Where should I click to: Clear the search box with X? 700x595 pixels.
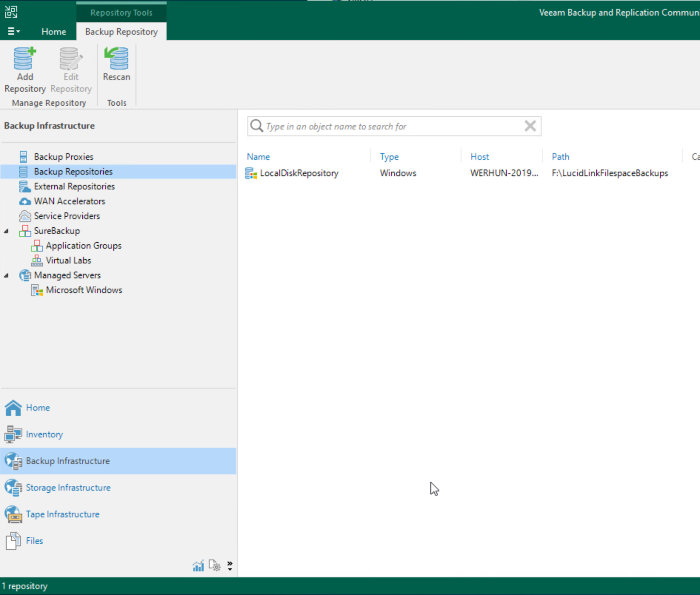(x=530, y=126)
